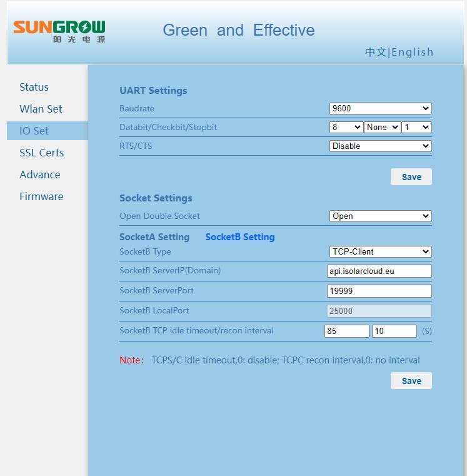Open the Status page
This screenshot has width=467, height=476.
(x=34, y=87)
